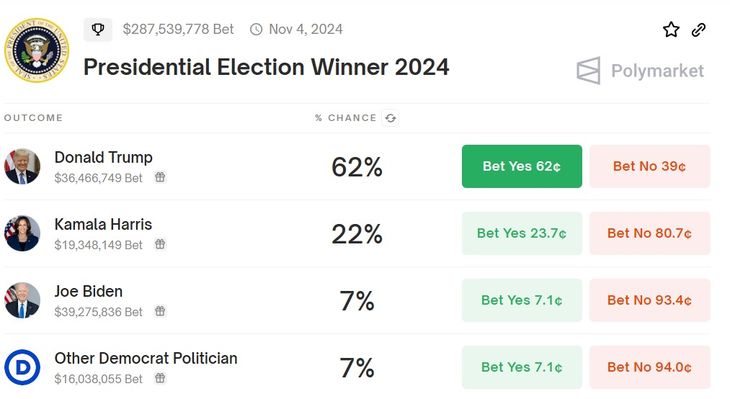The width and height of the screenshot is (730, 399).
Task: Bet Yes on Other Democrat Politician
Action: (522, 367)
